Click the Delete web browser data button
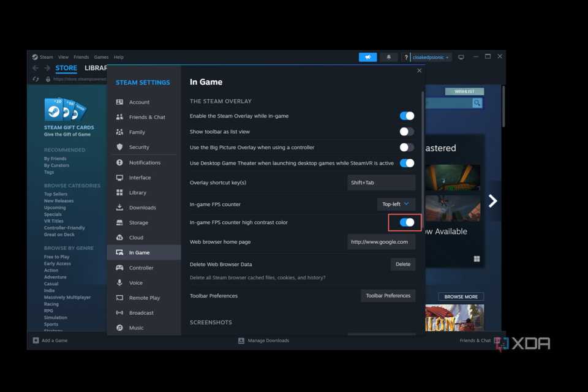The width and height of the screenshot is (588, 392). [402, 264]
